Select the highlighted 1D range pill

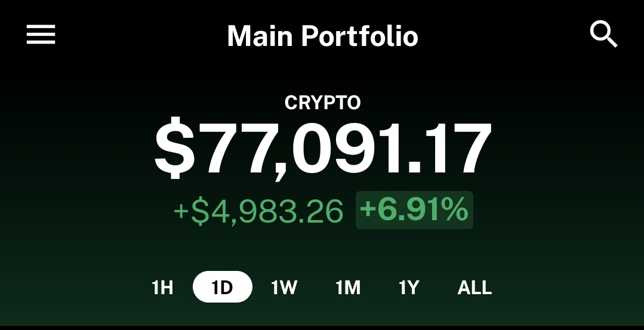pos(223,287)
